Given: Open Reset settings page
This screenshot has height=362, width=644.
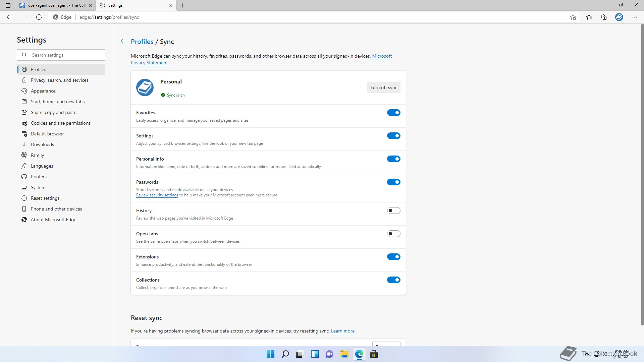Looking at the screenshot, I should coord(61,198).
